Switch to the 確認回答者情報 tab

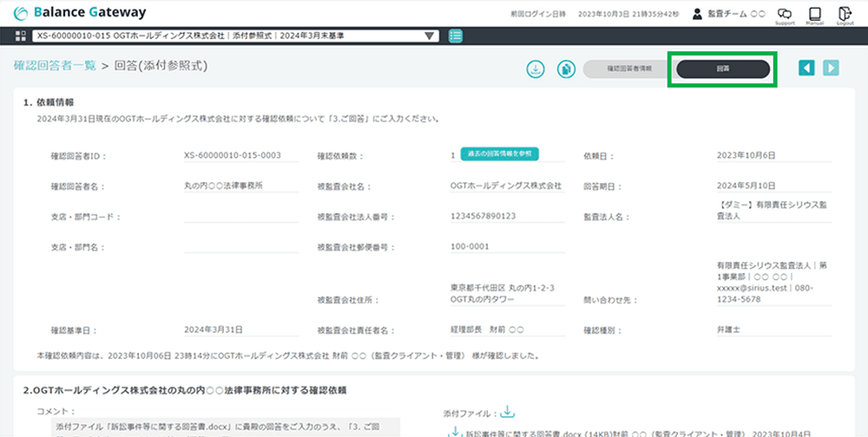[x=628, y=68]
